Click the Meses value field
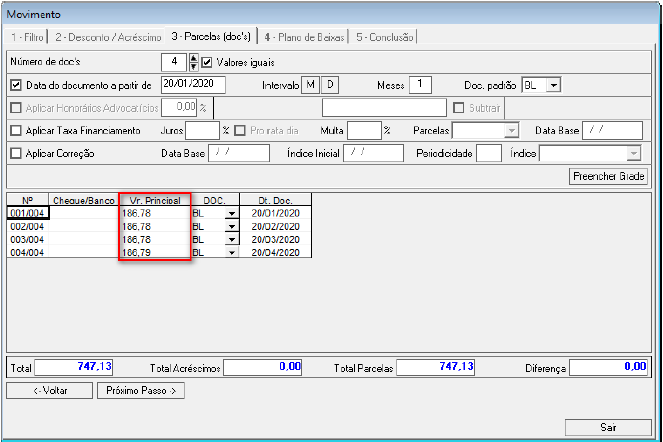The width and height of the screenshot is (663, 442). [x=420, y=85]
